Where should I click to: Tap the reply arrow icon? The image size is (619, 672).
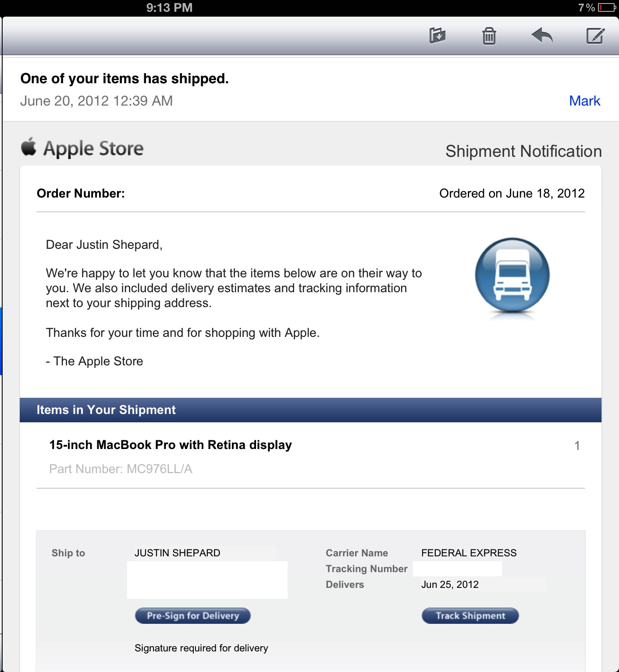(x=542, y=35)
